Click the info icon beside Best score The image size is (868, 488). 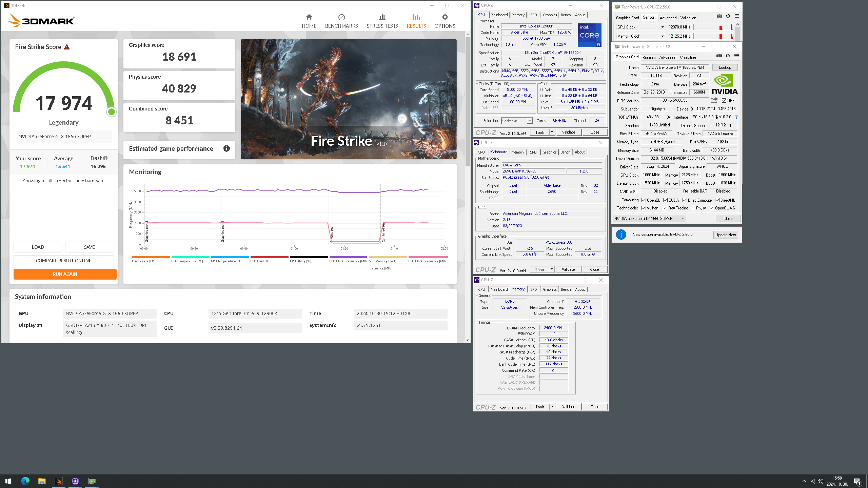(x=105, y=158)
